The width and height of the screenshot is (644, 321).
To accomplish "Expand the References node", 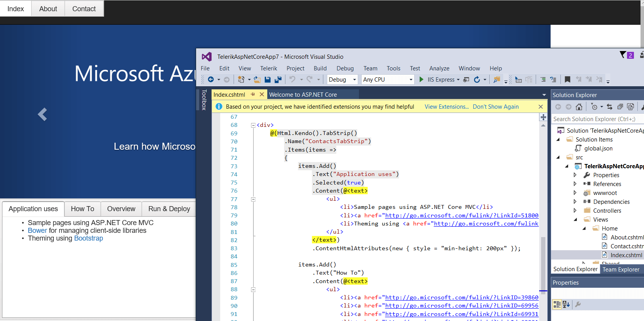I will [x=575, y=184].
